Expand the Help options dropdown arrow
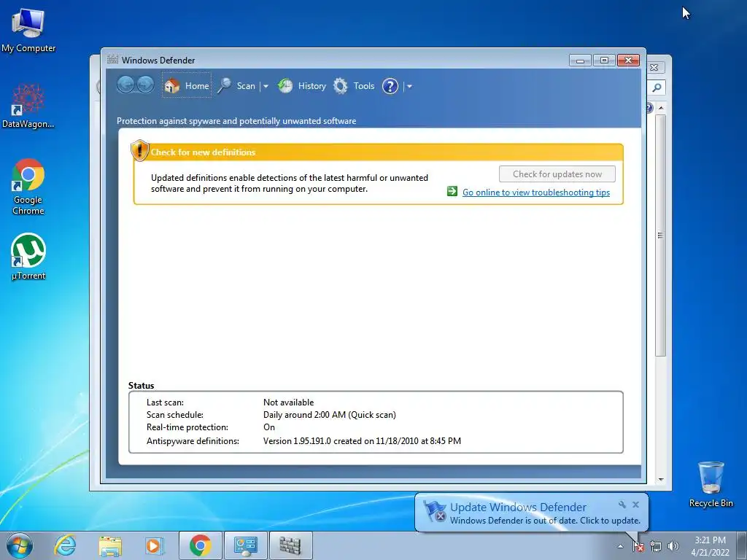 click(x=409, y=86)
